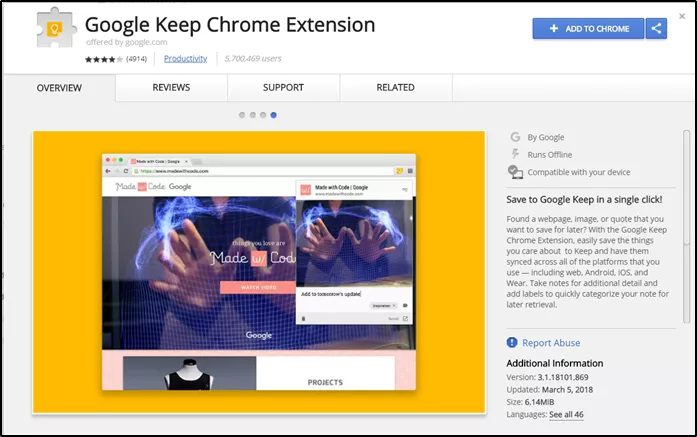Go to the Related tab

click(x=395, y=88)
